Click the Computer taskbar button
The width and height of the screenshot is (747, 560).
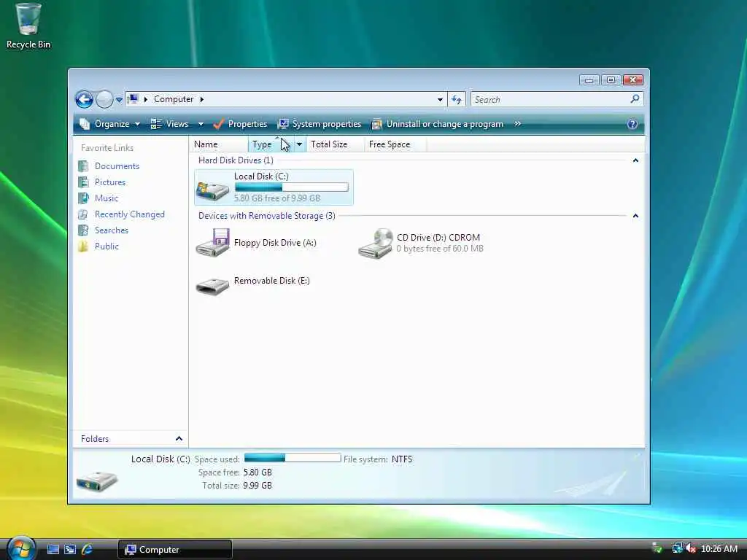click(175, 550)
